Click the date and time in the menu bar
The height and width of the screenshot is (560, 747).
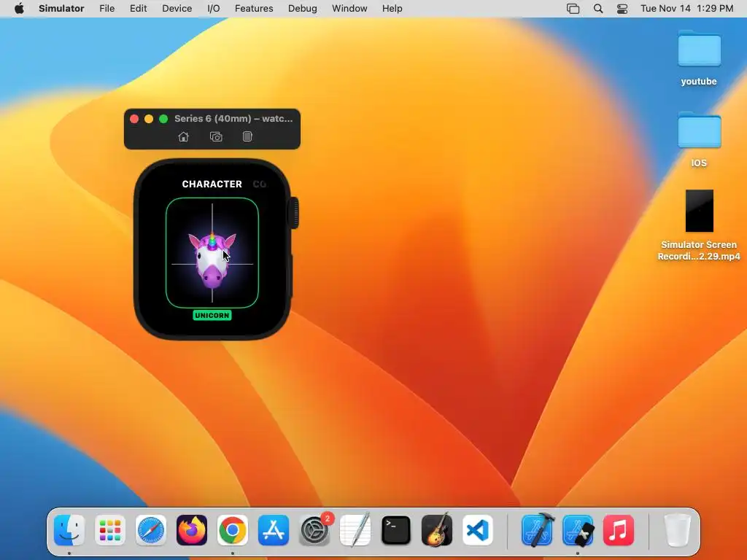click(687, 9)
